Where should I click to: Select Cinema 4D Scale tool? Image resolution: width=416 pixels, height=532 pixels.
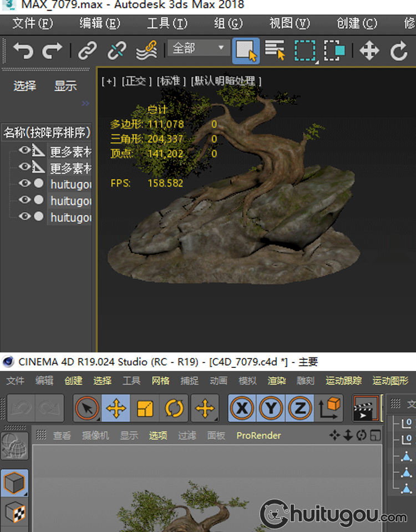pyautogui.click(x=145, y=408)
